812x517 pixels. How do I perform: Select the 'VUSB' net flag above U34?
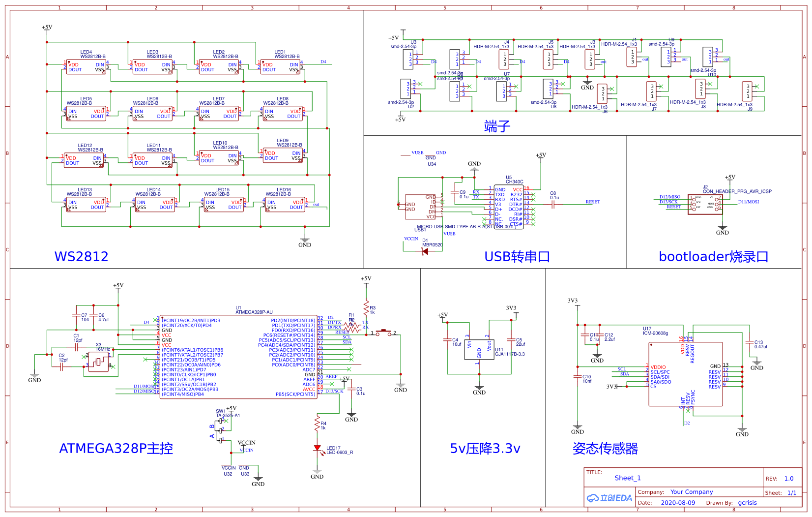417,152
